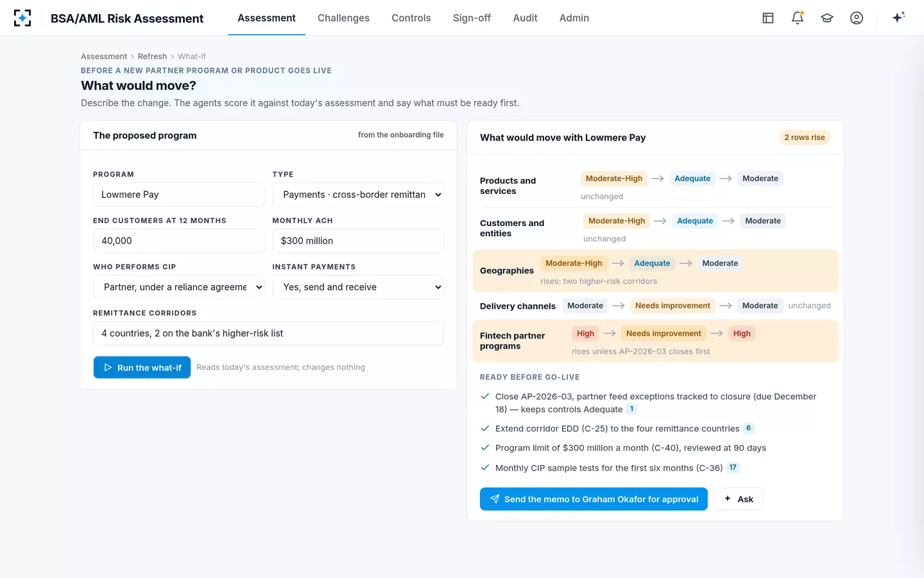
Task: Expand the Who performs CIP dropdown
Action: coord(179,287)
